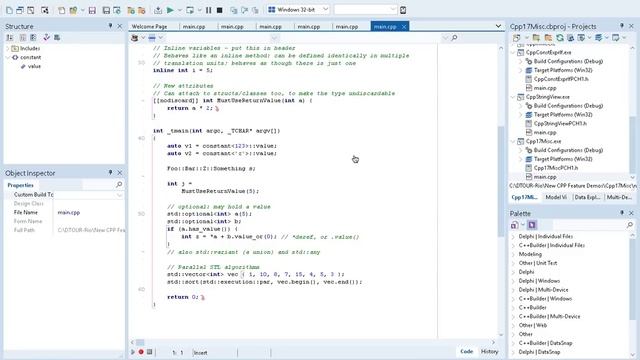Click the Deploy toolbar icon
Image resolution: width=640 pixels, height=360 pixels.
tap(158, 10)
